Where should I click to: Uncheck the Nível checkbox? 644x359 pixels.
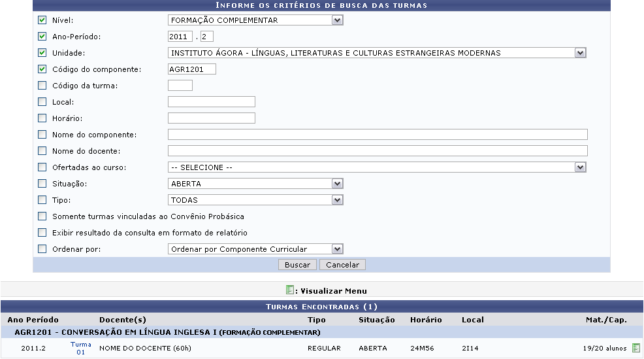42,20
